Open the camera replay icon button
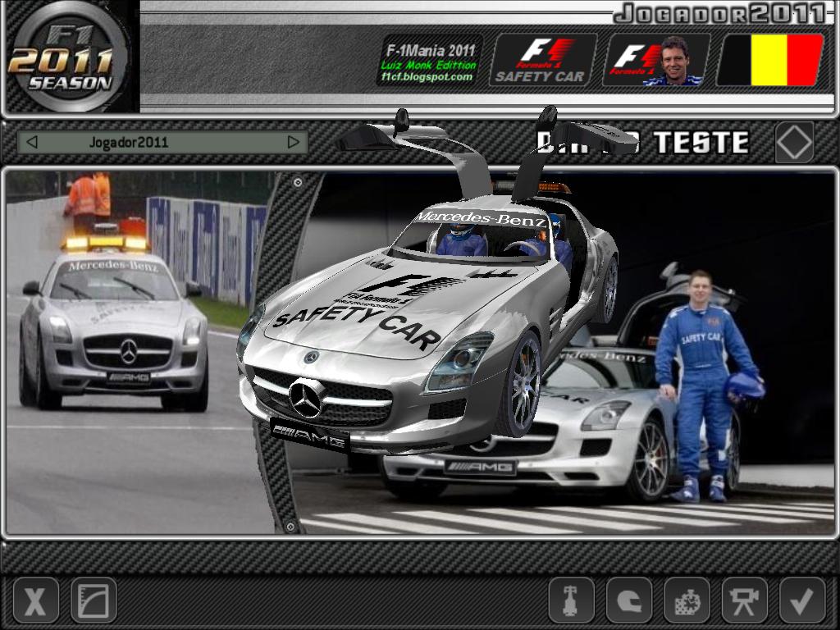Image resolution: width=840 pixels, height=630 pixels. 745,600
